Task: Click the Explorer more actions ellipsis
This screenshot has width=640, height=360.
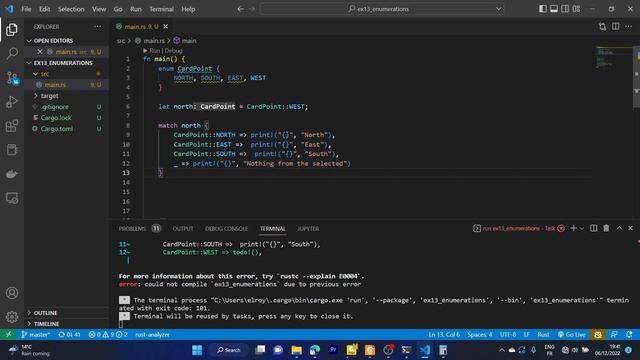Action: coord(97,27)
